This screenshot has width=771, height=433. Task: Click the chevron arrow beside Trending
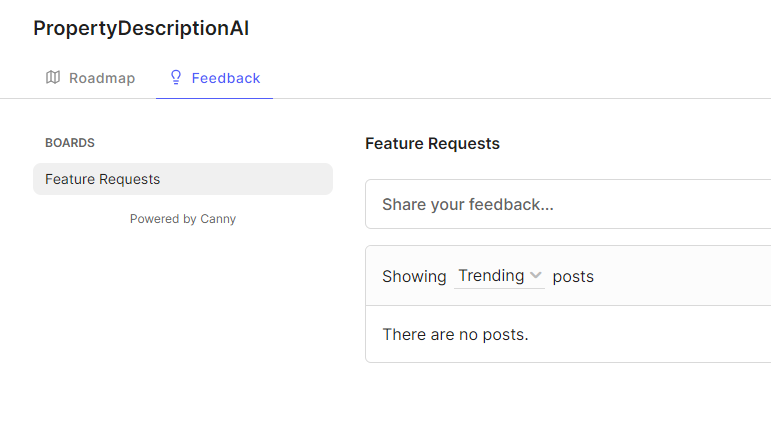click(x=536, y=276)
